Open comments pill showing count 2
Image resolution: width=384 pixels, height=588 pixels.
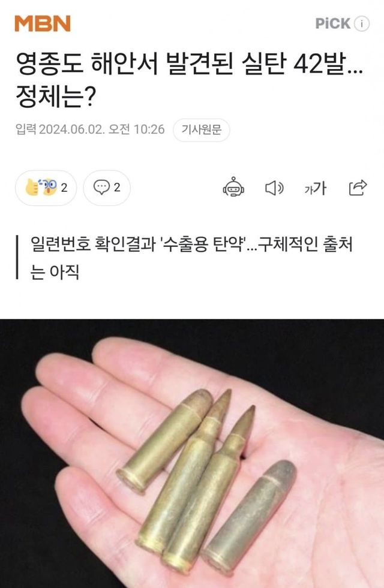(x=107, y=188)
